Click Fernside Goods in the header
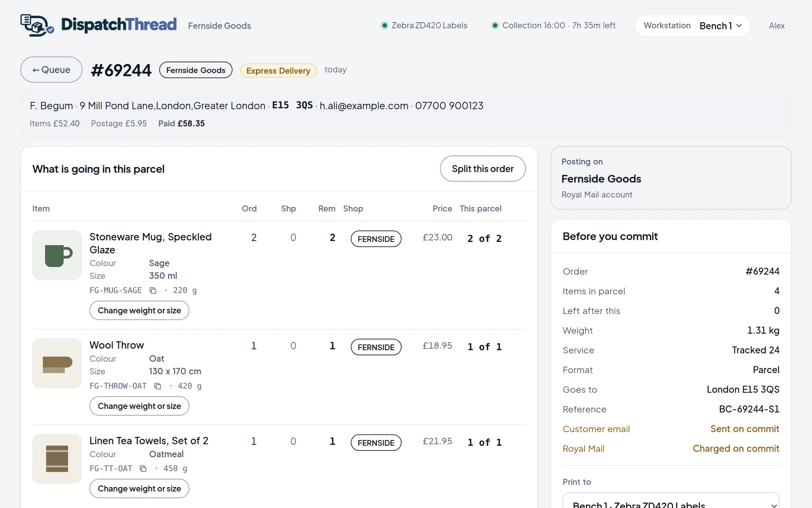 (219, 26)
